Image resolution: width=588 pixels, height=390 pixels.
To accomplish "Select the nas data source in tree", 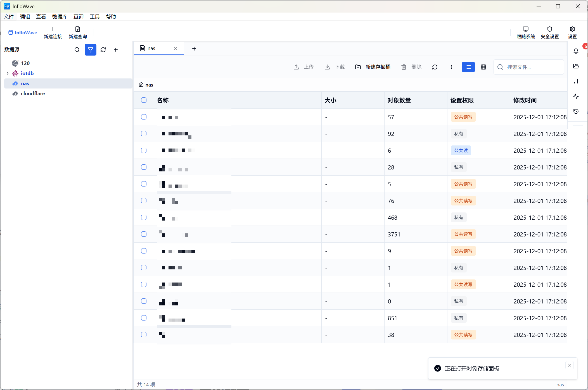I will pyautogui.click(x=68, y=83).
